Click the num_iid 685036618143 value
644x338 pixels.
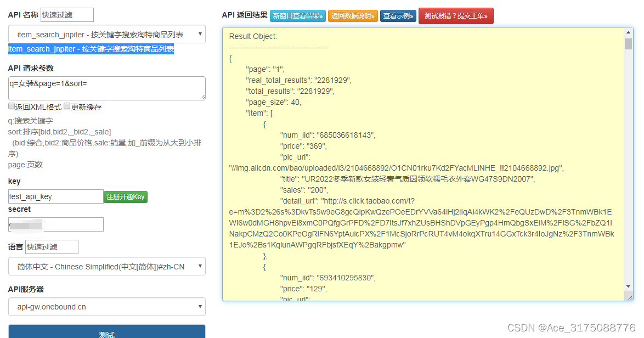pyautogui.click(x=346, y=135)
